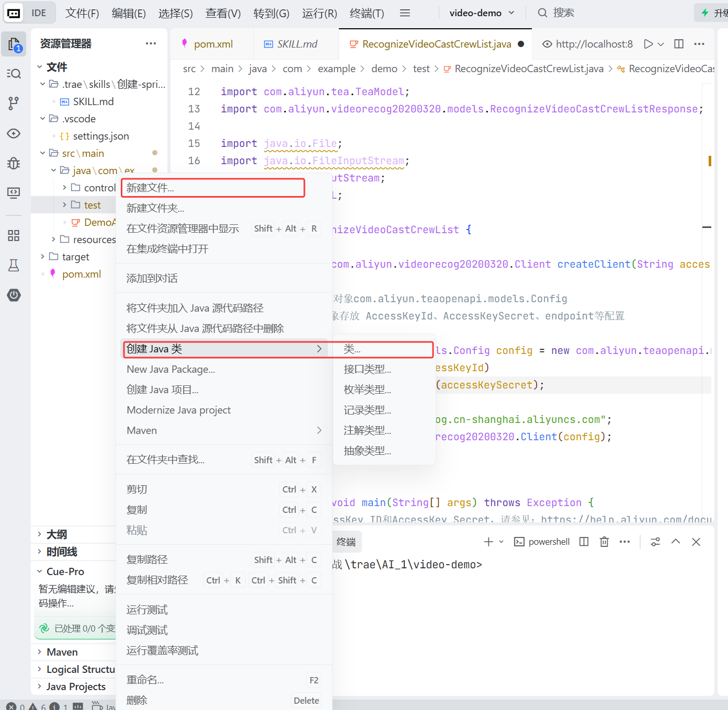The height and width of the screenshot is (710, 728).
Task: Choose 重命名... from context menu
Action: pos(224,680)
